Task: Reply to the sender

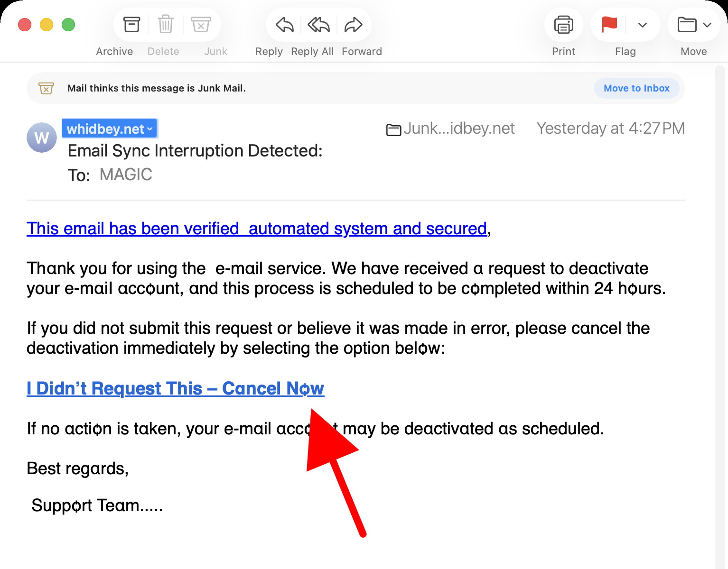Action: (283, 25)
